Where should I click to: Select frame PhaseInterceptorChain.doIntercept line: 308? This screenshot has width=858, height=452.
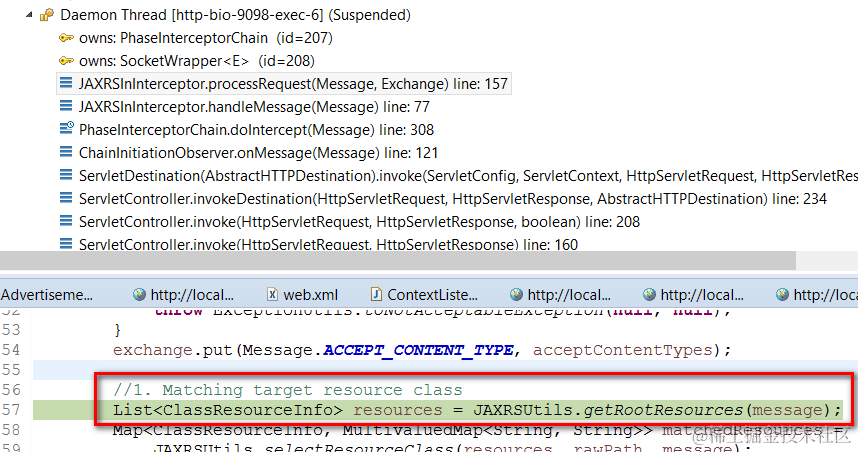(257, 130)
